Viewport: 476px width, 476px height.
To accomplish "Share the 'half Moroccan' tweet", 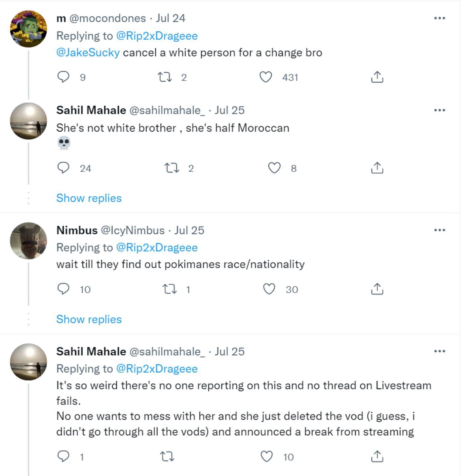I will point(377,168).
